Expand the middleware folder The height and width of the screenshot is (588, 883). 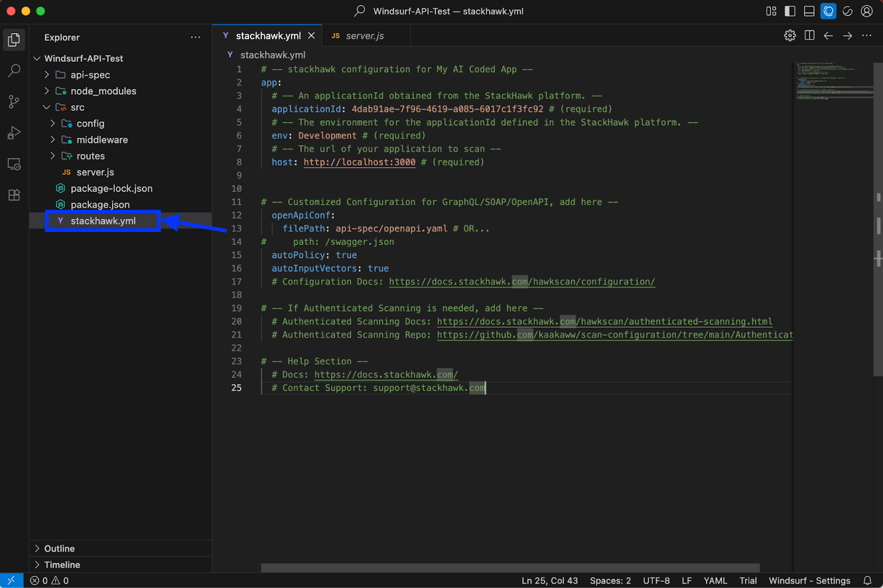click(52, 140)
